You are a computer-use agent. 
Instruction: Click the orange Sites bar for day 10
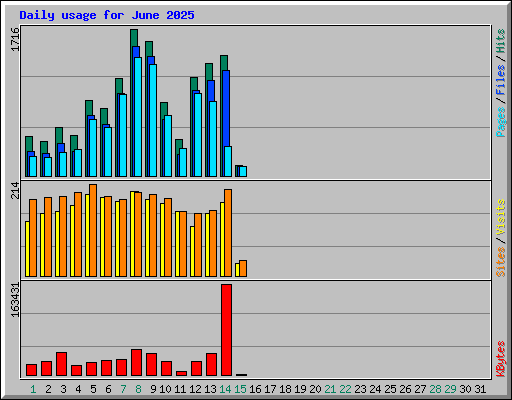click(168, 237)
